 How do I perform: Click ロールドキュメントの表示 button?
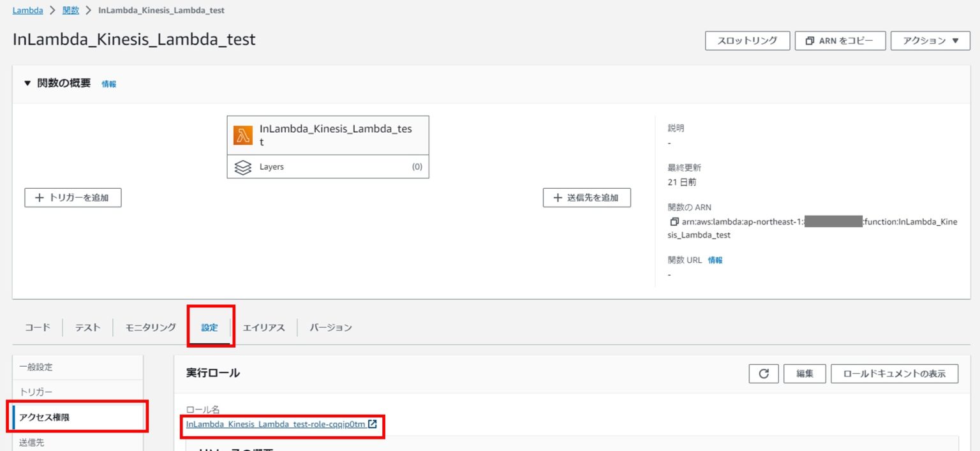(x=895, y=374)
